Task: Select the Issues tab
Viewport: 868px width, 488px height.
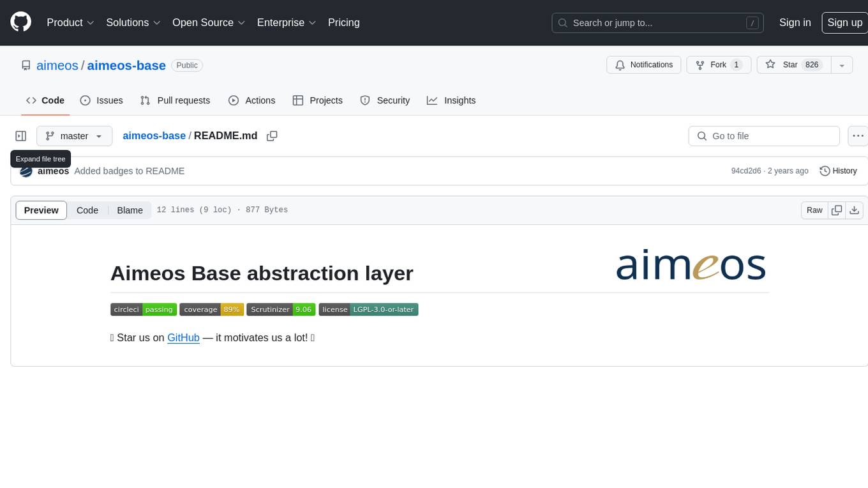Action: click(101, 100)
